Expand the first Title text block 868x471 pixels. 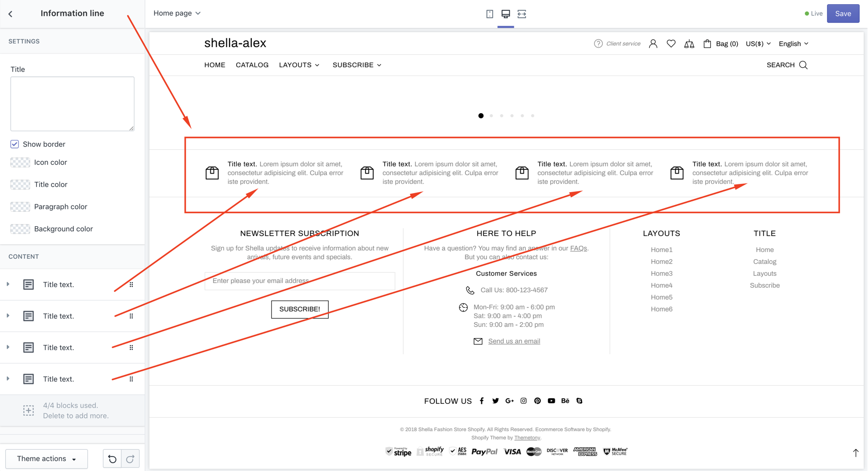[8, 285]
